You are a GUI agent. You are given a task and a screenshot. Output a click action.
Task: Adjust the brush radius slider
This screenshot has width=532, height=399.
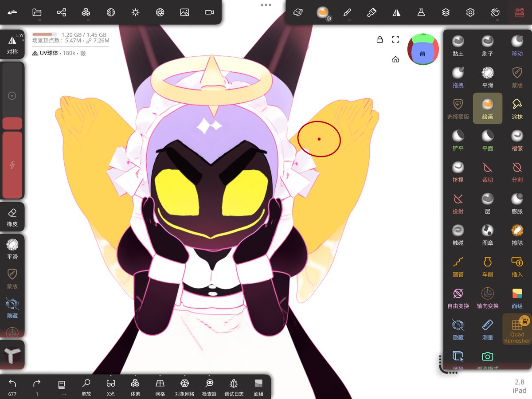click(12, 95)
